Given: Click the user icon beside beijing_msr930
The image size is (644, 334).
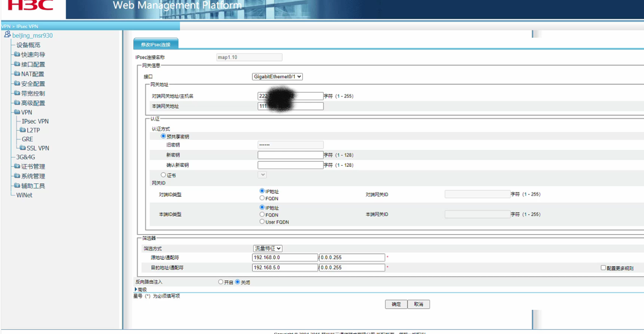Looking at the screenshot, I should [7, 35].
